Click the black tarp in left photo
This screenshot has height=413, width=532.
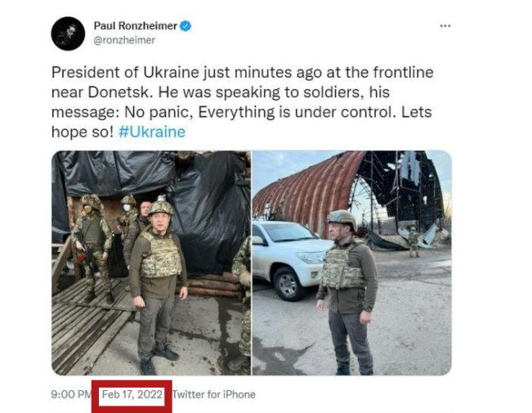click(204, 204)
